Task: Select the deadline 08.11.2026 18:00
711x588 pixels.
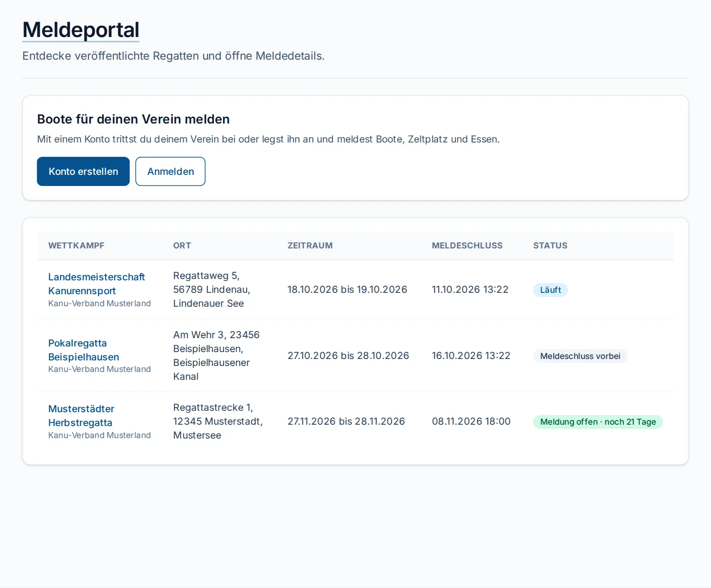Action: pos(471,421)
